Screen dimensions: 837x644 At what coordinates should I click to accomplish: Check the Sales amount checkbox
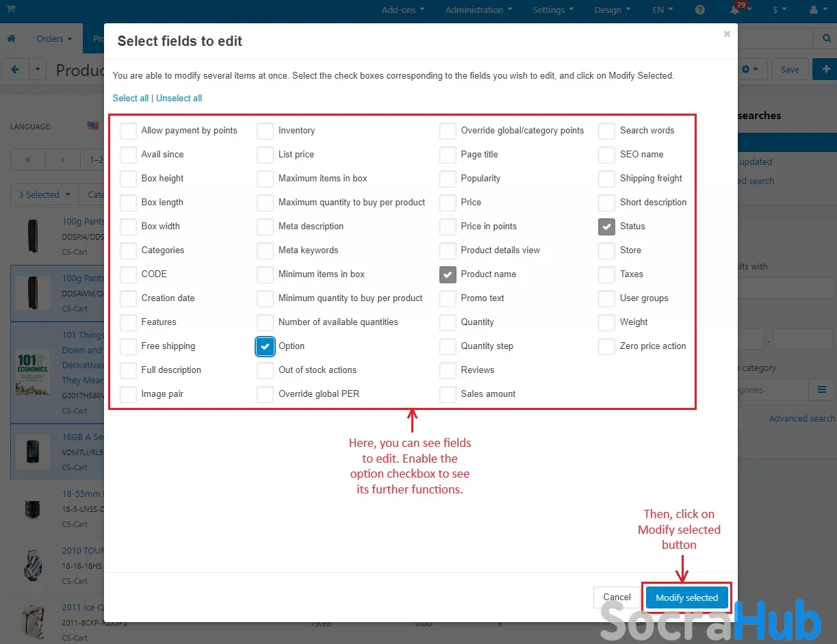[x=448, y=394]
